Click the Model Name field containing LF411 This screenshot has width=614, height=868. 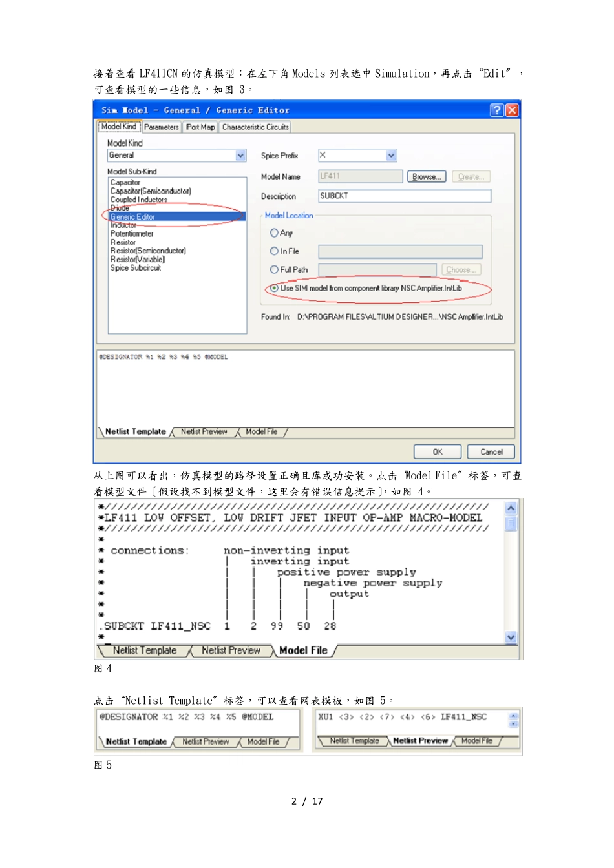[360, 176]
